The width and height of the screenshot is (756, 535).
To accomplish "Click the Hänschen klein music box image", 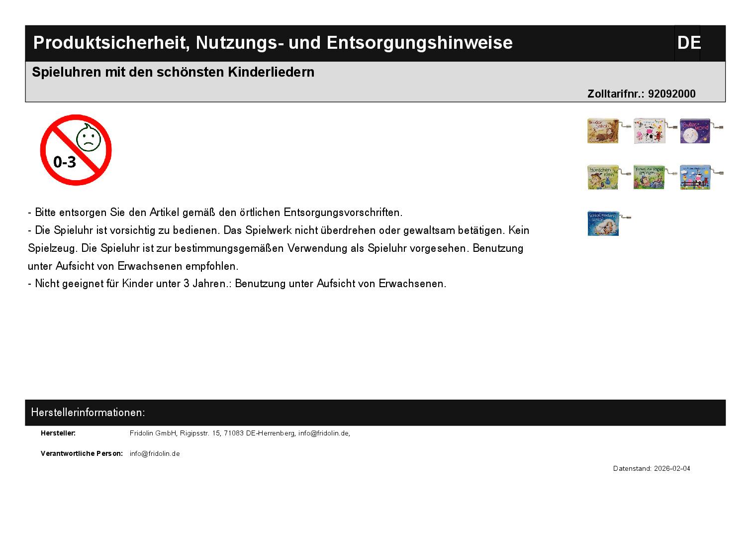I will click(x=603, y=177).
